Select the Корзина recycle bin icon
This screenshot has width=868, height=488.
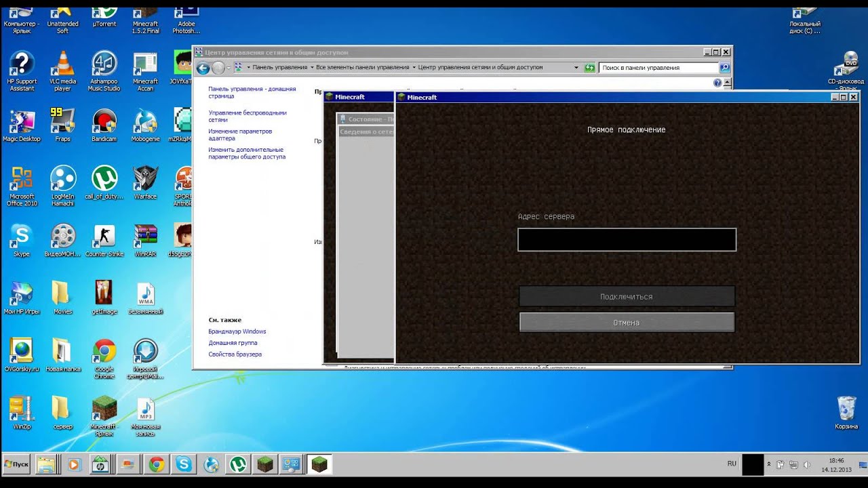pyautogui.click(x=847, y=413)
